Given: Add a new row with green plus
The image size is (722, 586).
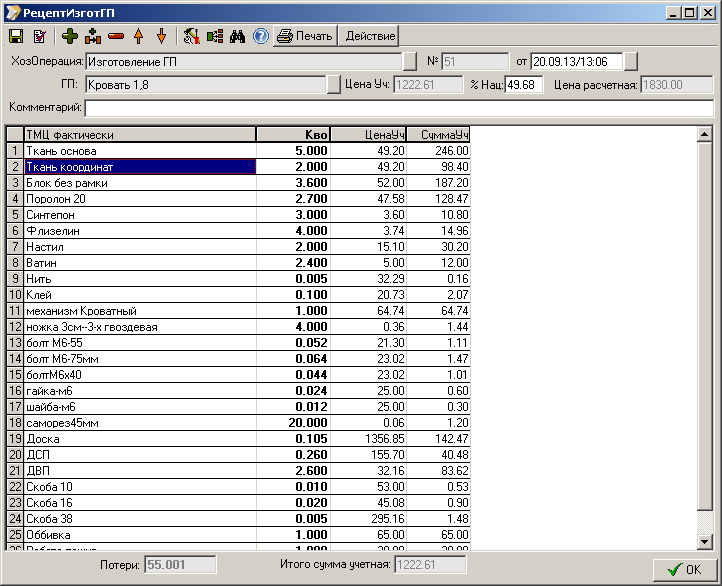Looking at the screenshot, I should point(70,36).
